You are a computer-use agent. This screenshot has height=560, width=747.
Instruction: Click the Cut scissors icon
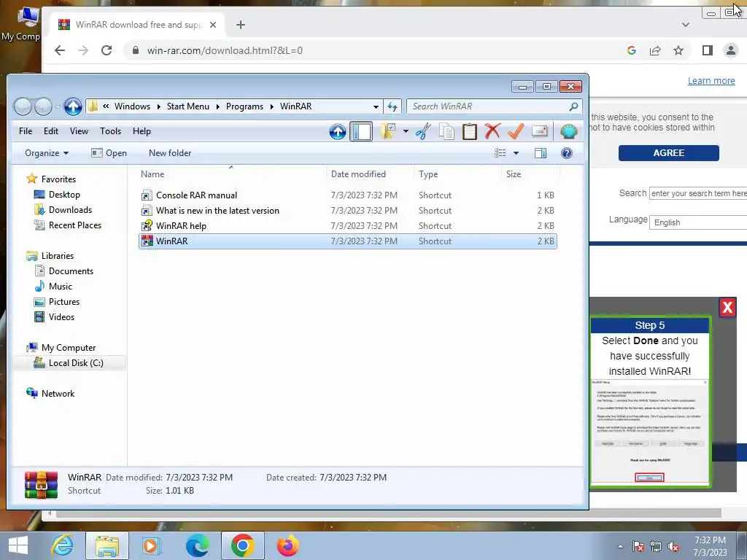coord(423,131)
